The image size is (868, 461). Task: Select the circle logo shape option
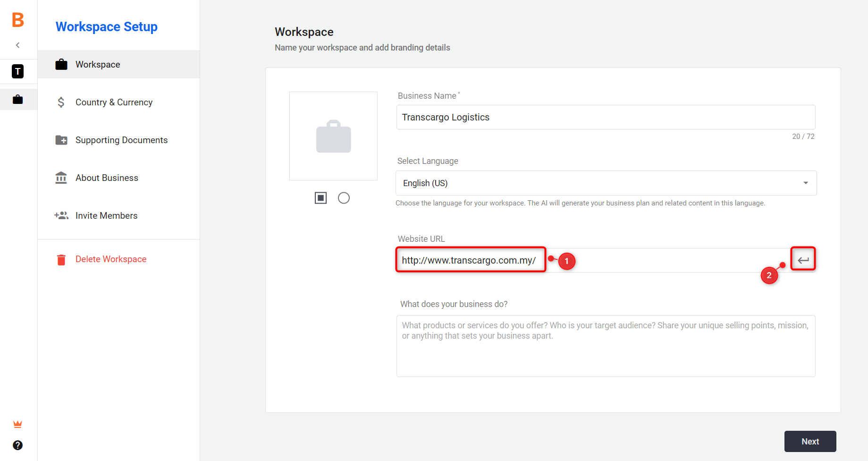(344, 198)
